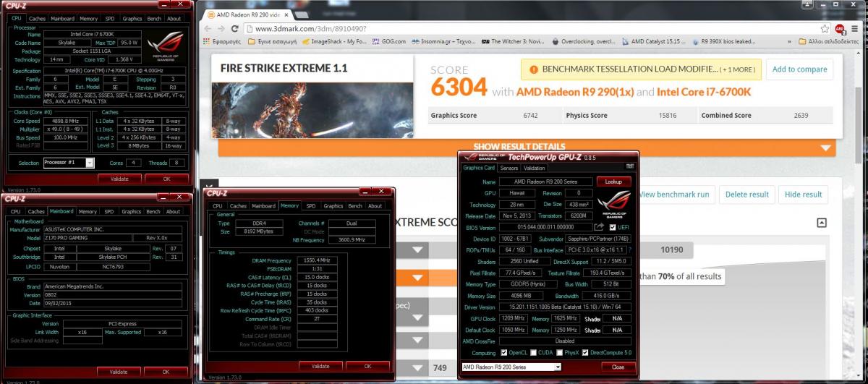Open the GPU-Z AMD Radeon R9 200 Series dropdown
The image size is (868, 384).
pyautogui.click(x=511, y=367)
